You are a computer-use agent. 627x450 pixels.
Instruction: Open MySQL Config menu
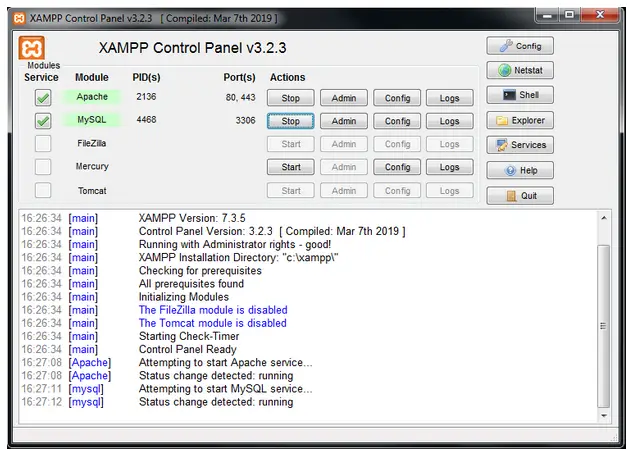click(397, 121)
